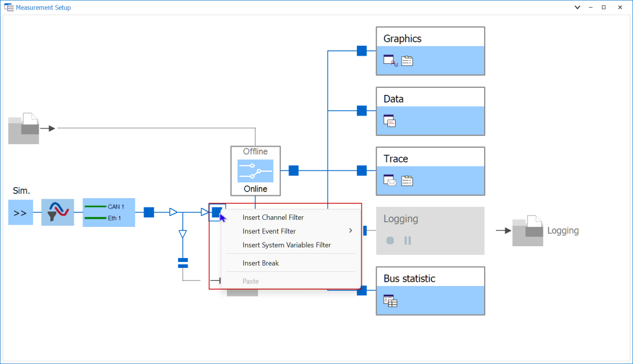The height and width of the screenshot is (364, 633).
Task: Open the signal filter block next to Sim.
Action: coord(57,212)
